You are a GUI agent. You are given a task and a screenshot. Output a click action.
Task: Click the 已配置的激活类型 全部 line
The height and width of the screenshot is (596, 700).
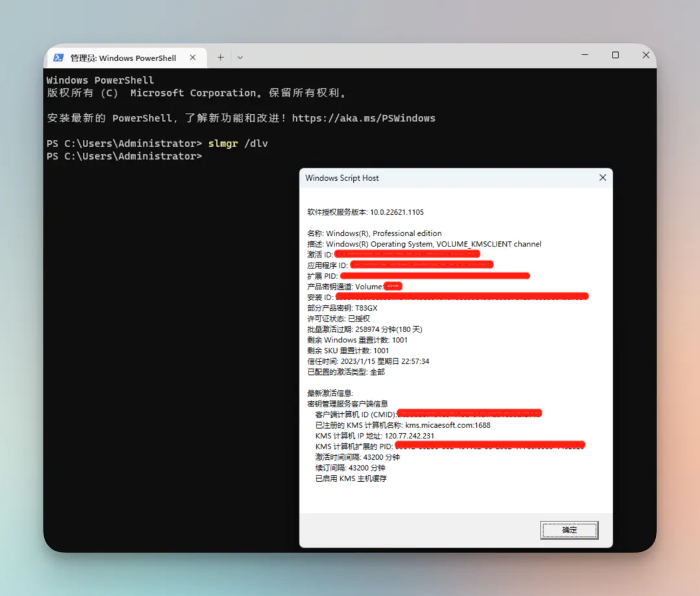345,372
